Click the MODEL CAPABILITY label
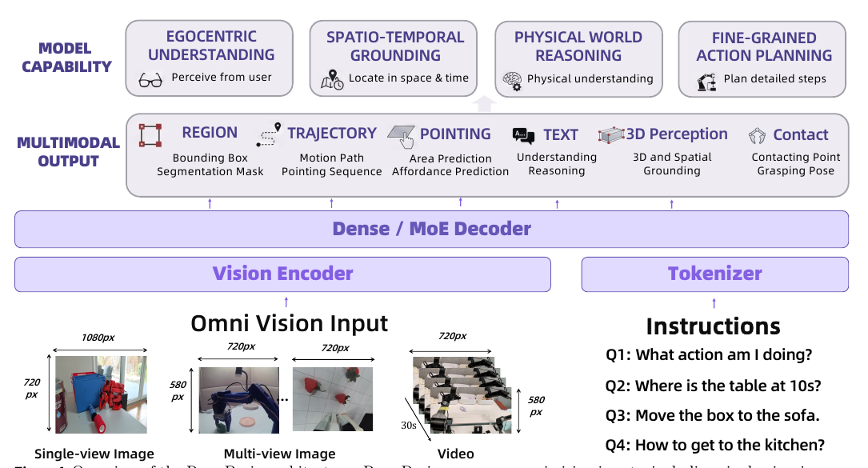The image size is (868, 468). click(x=66, y=57)
